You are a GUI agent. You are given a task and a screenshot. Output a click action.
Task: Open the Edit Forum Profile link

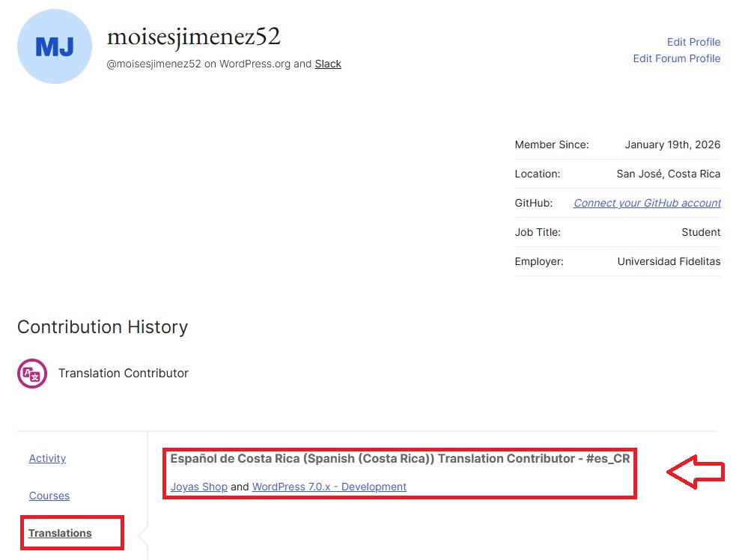(676, 58)
